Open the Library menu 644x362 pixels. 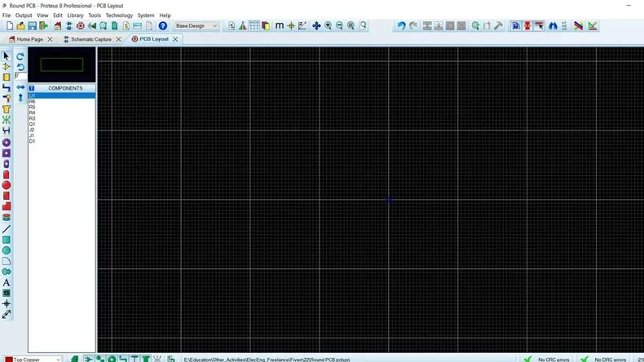click(x=75, y=15)
